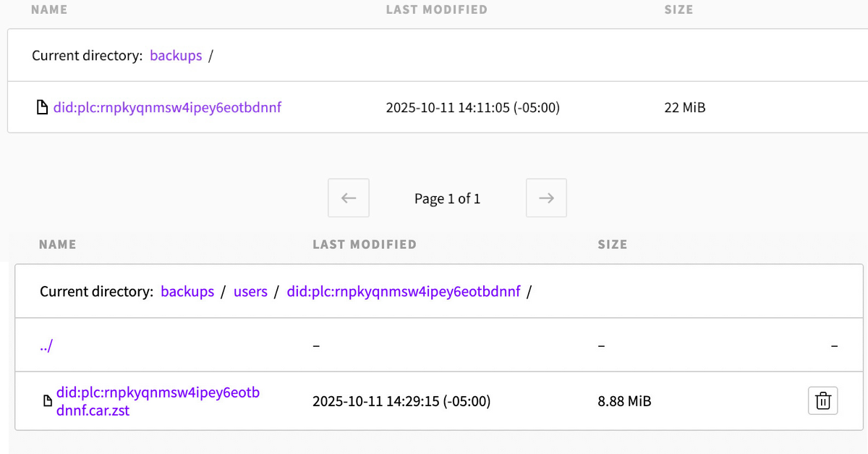Sort by LAST MODIFIED above car.zst listing
The image size is (868, 454).
tap(364, 245)
